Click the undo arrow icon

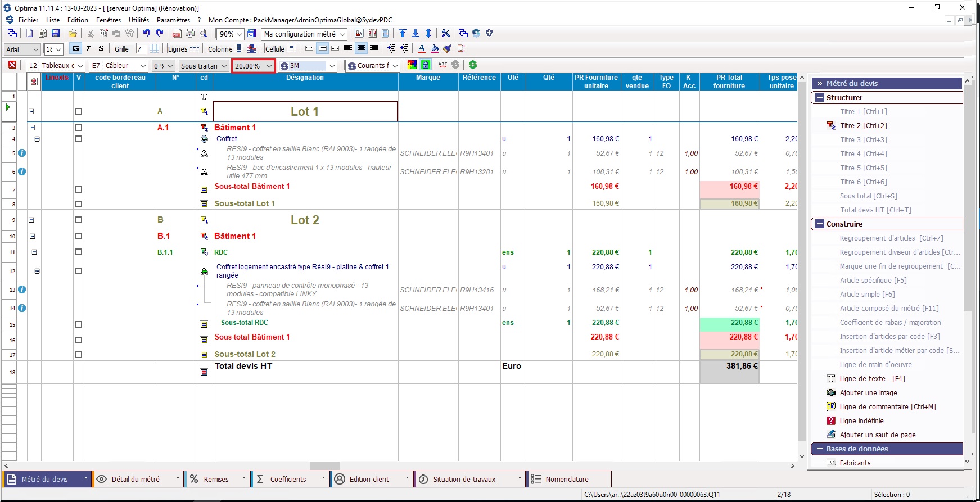click(x=146, y=34)
